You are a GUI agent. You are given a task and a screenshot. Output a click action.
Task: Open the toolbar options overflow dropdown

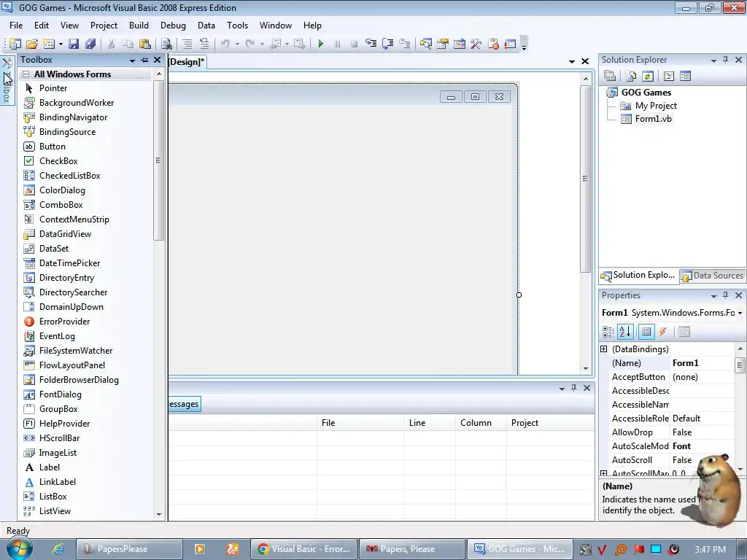pyautogui.click(x=524, y=44)
